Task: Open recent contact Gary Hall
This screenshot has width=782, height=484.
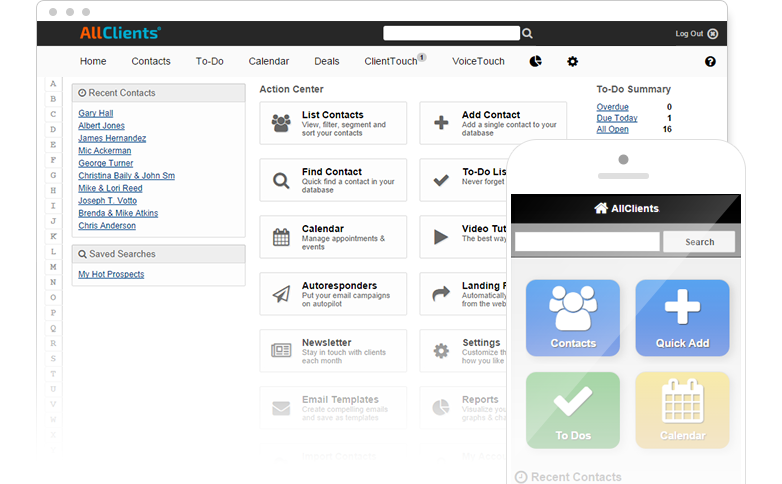Action: (x=96, y=113)
